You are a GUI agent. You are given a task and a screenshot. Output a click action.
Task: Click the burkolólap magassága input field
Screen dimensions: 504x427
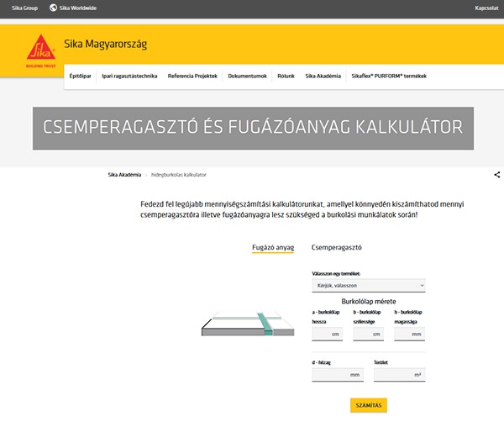pyautogui.click(x=410, y=334)
